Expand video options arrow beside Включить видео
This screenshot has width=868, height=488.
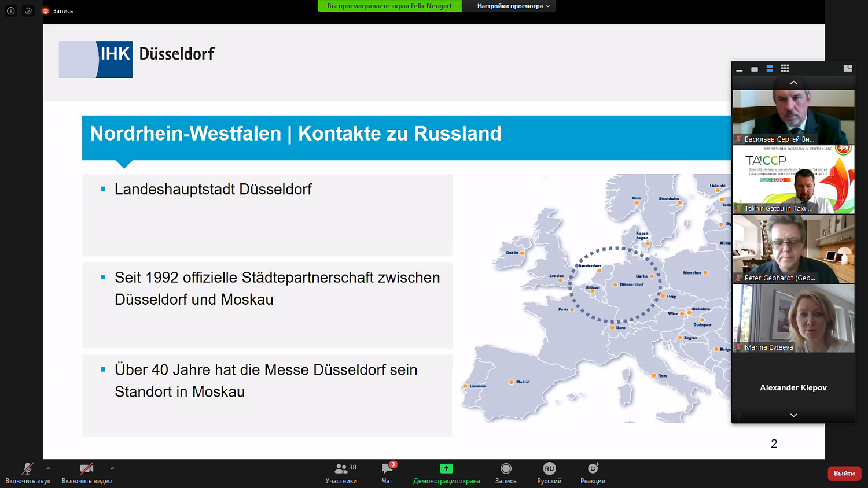112,468
